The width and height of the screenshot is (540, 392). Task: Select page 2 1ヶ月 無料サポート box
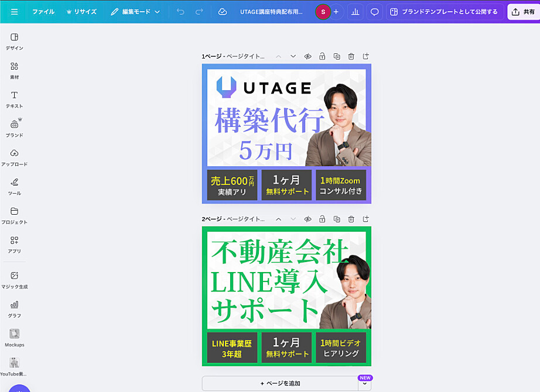(x=286, y=348)
